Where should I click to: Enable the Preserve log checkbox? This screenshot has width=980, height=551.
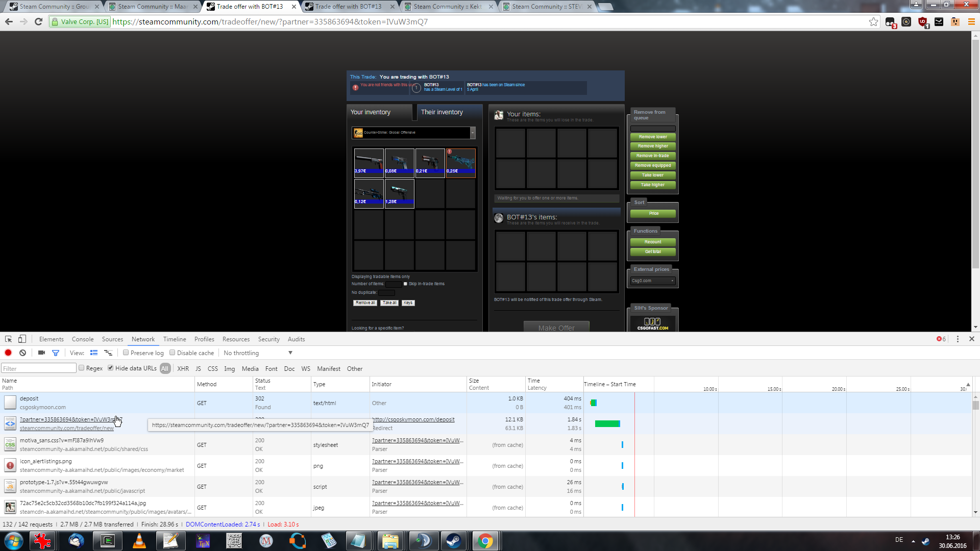click(x=126, y=353)
